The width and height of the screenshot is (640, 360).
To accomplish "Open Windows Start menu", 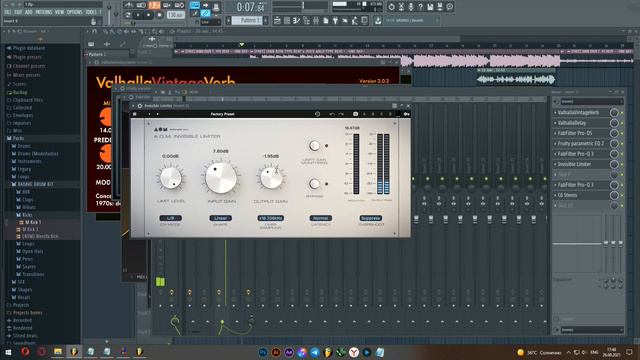I will 8,352.
